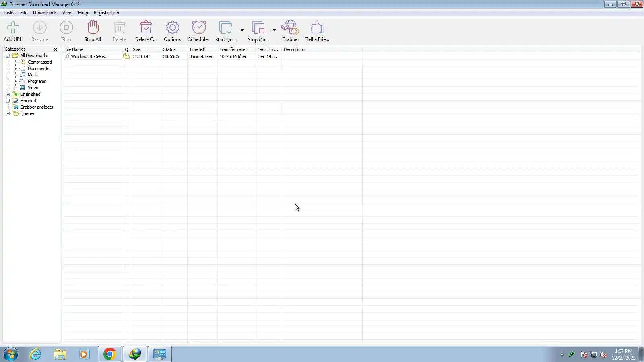Open Windows Media Player from the taskbar
Screen dimensions: 644x362
coord(84,354)
